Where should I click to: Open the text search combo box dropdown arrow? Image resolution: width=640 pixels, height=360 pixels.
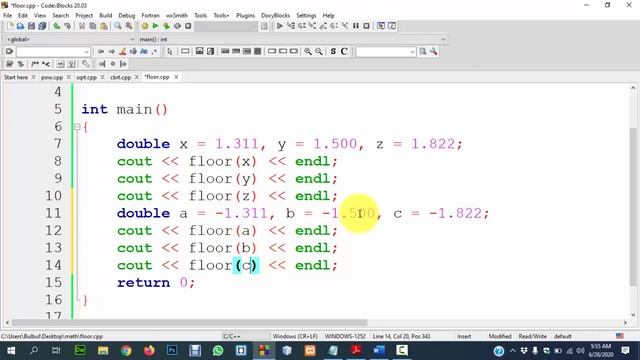point(412,51)
